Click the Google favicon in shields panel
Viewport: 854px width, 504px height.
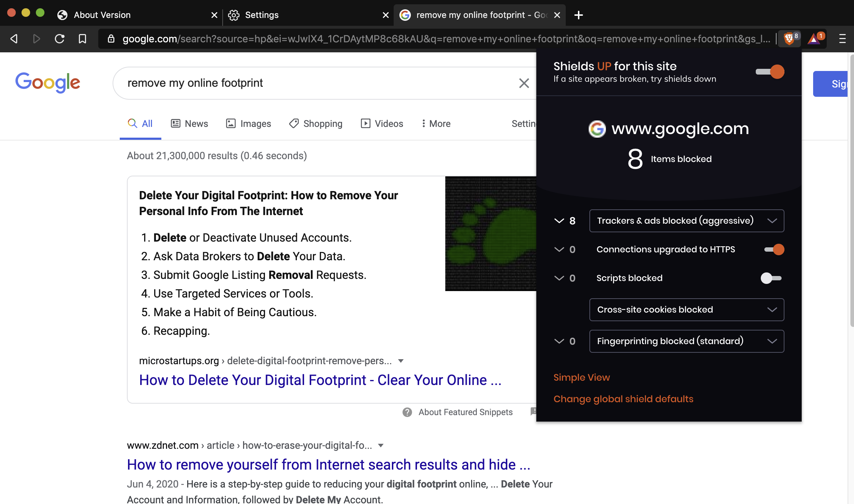pos(597,129)
